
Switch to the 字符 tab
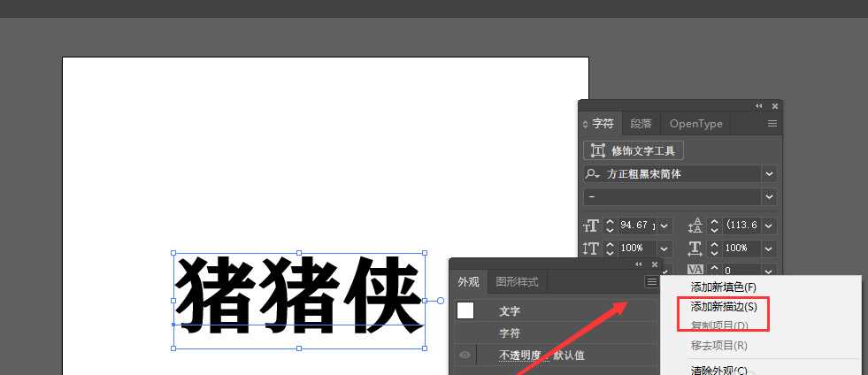click(603, 124)
